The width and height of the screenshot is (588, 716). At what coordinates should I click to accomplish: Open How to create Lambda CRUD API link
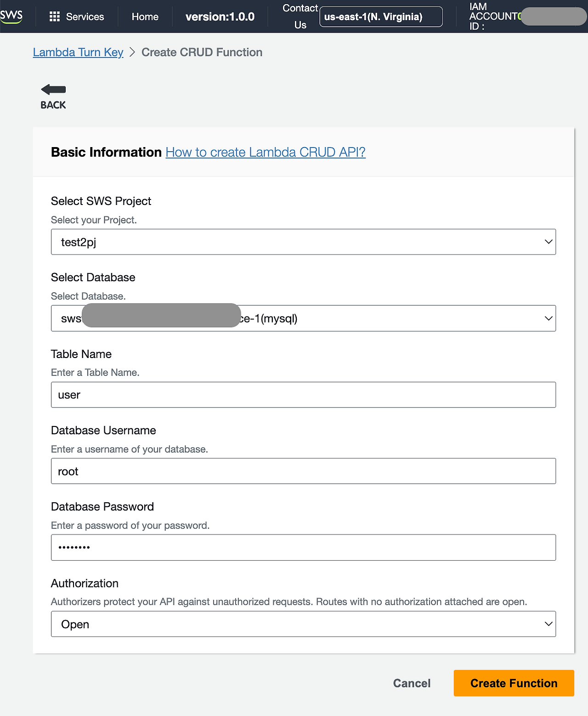point(266,152)
